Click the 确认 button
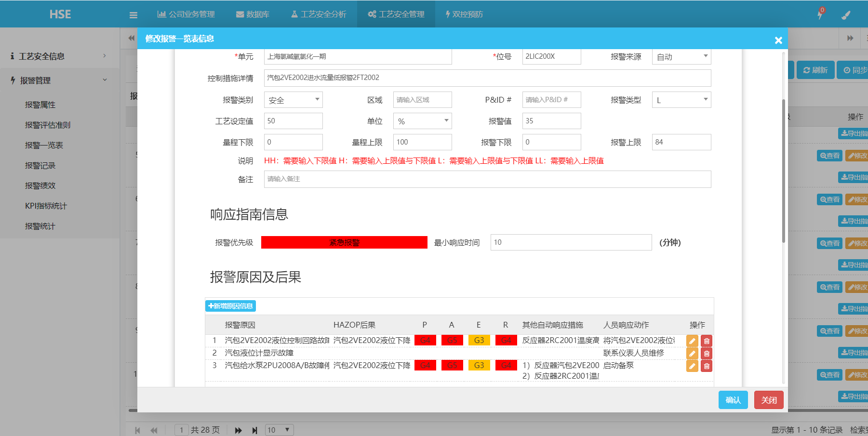 [733, 400]
